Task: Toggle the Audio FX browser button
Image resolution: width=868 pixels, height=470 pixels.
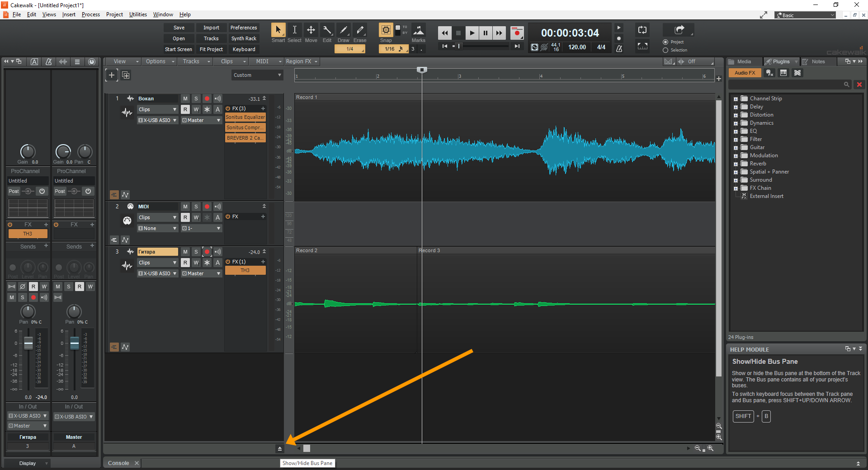Action: 745,73
